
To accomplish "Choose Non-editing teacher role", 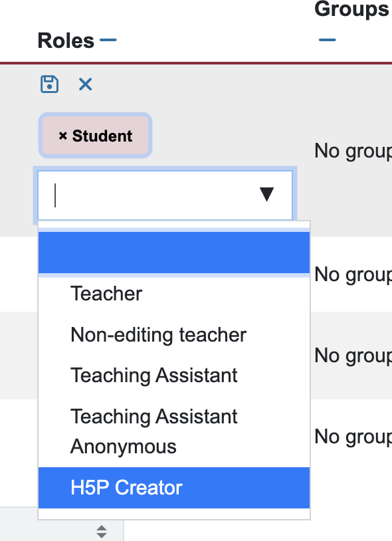I will [x=174, y=335].
